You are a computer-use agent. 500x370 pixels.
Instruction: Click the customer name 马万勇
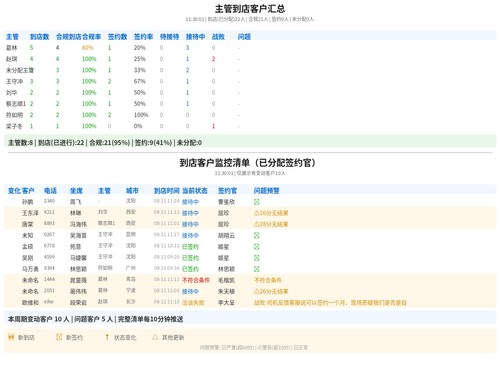click(30, 269)
